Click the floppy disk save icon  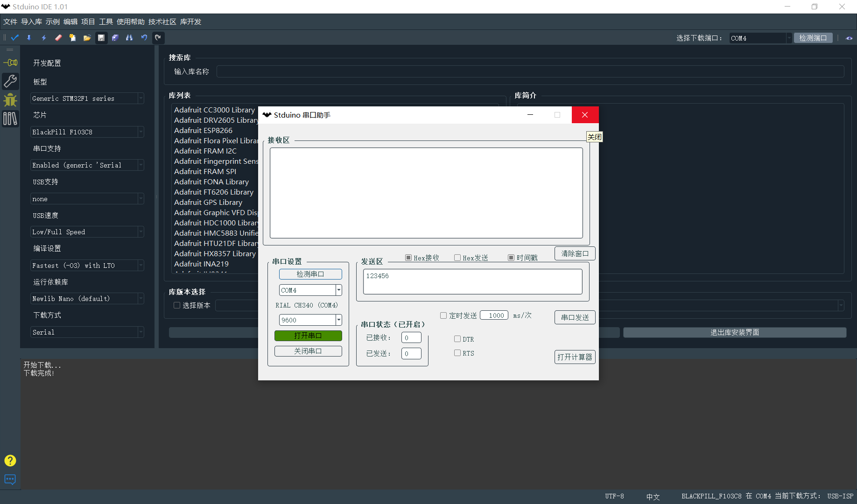tap(101, 38)
